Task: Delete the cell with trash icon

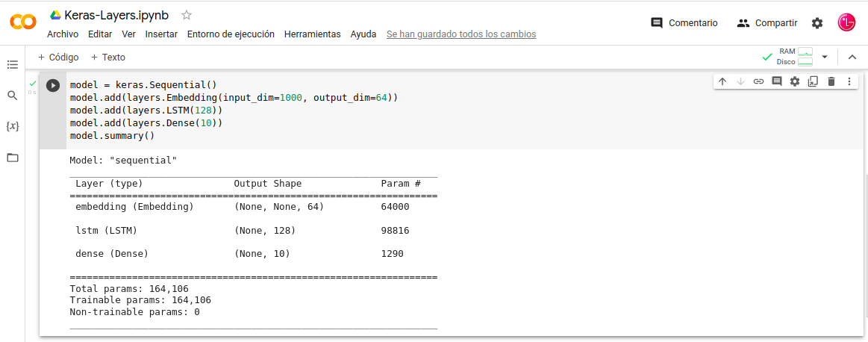Action: [x=831, y=81]
